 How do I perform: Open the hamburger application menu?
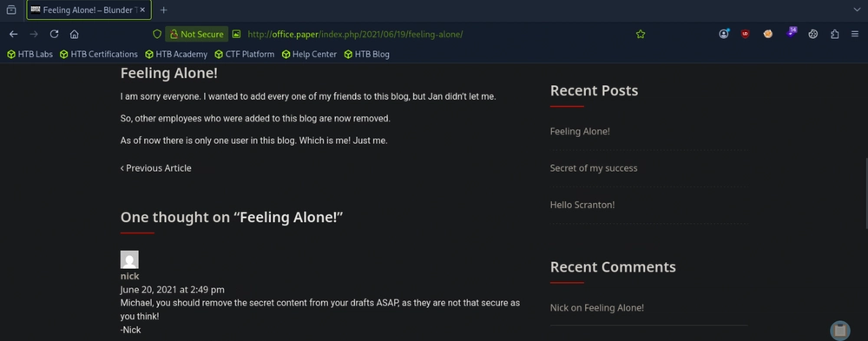(x=855, y=35)
